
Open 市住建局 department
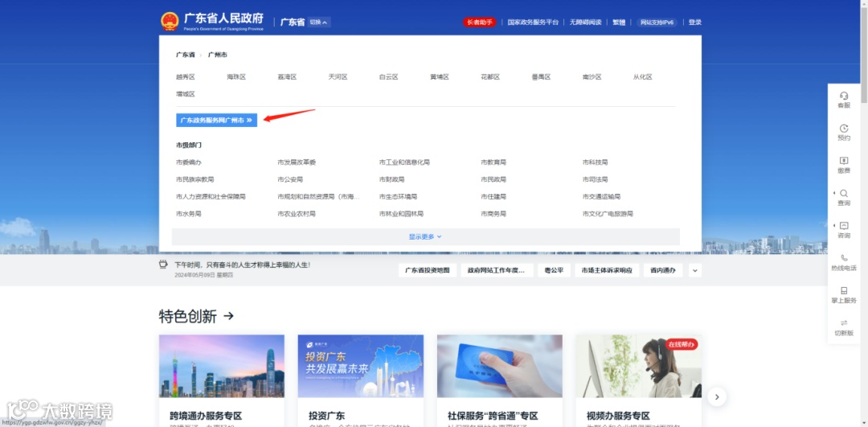coord(493,196)
